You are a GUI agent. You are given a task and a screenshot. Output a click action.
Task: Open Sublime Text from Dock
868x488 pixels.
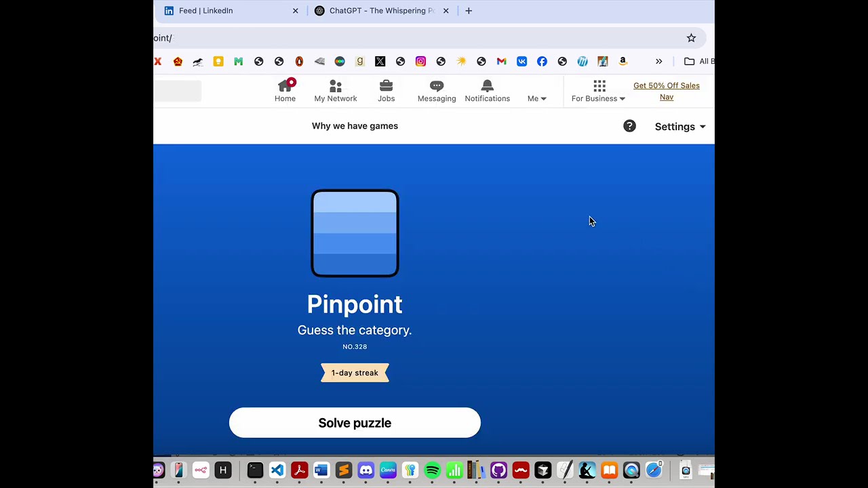coord(343,470)
